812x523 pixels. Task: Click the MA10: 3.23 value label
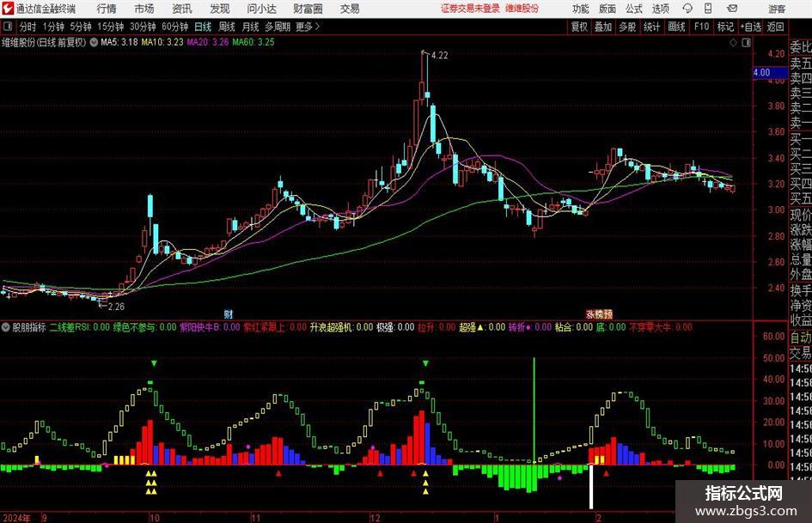point(162,42)
